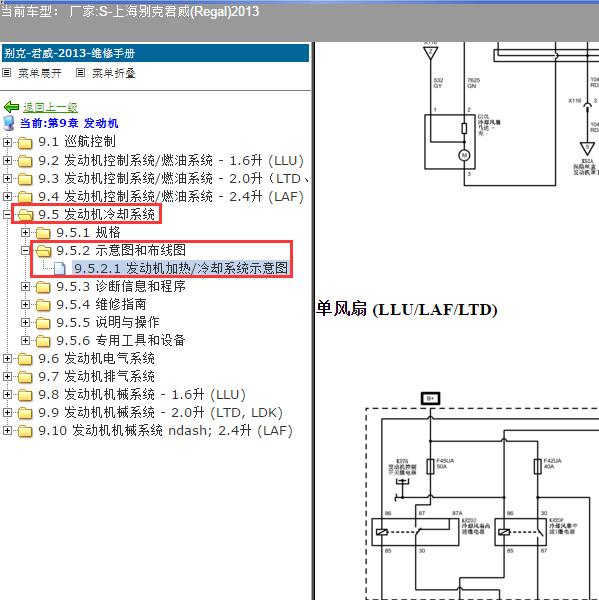Image resolution: width=599 pixels, height=600 pixels.
Task: Click folder icon of 9.4 entry
Action: tap(25, 197)
